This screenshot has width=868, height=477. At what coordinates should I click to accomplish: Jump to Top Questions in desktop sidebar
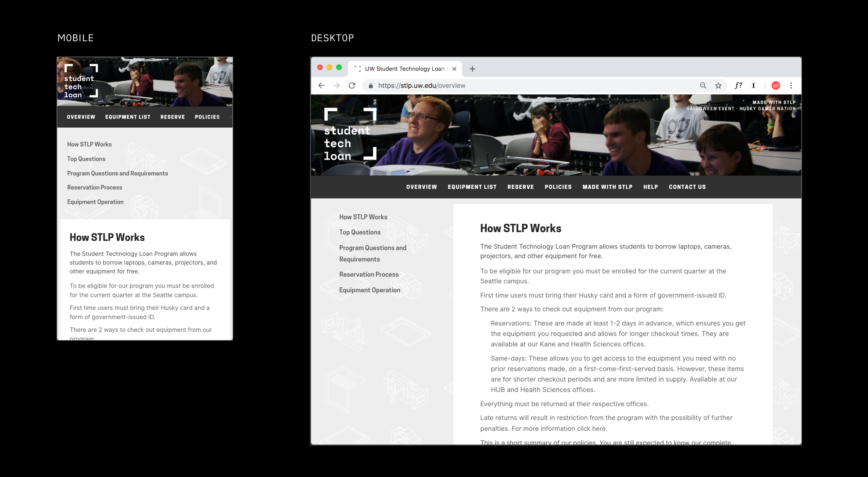[360, 232]
